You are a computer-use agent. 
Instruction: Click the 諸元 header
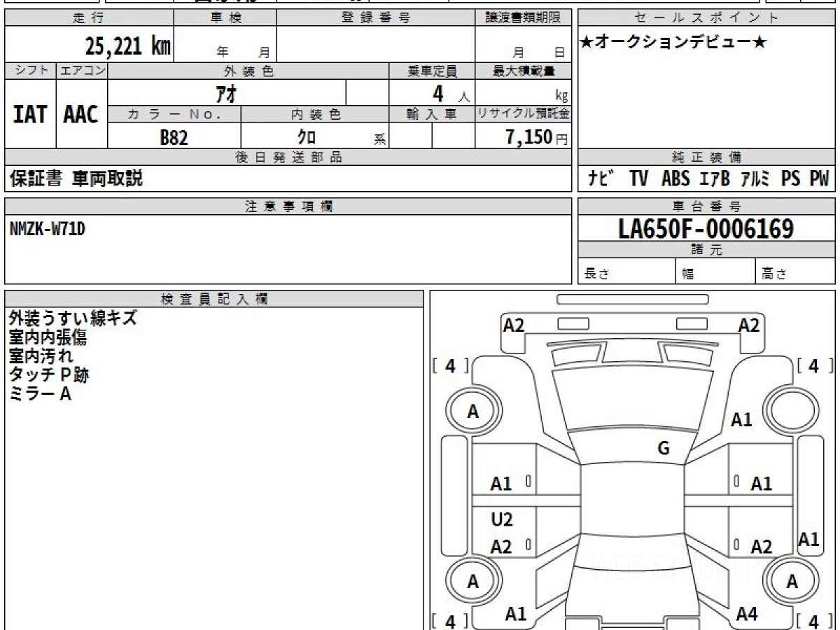pyautogui.click(x=707, y=250)
